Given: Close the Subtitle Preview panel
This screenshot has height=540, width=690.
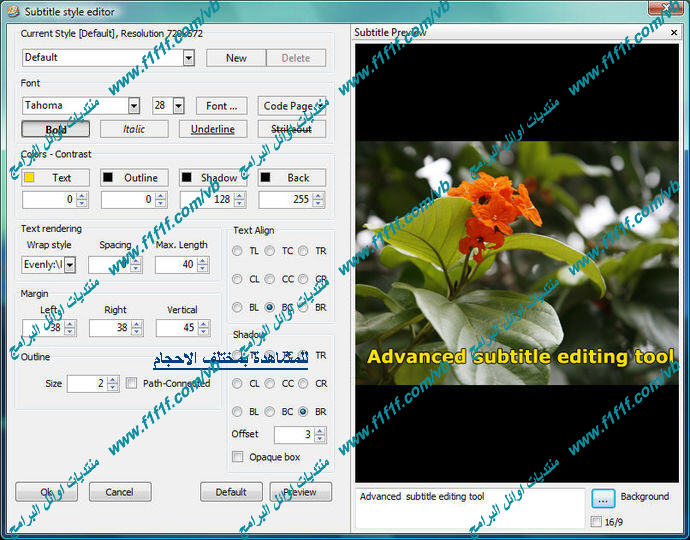Looking at the screenshot, I should coord(673,32).
